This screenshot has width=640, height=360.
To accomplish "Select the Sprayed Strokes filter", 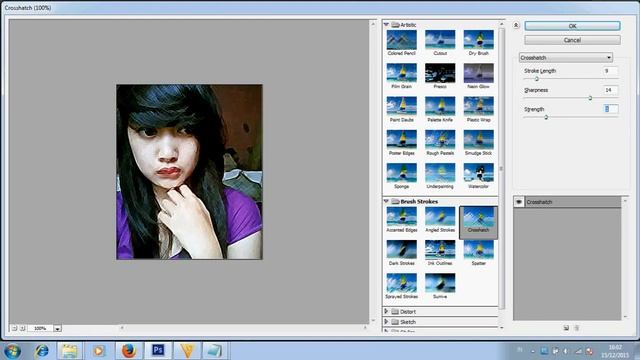I will (402, 283).
